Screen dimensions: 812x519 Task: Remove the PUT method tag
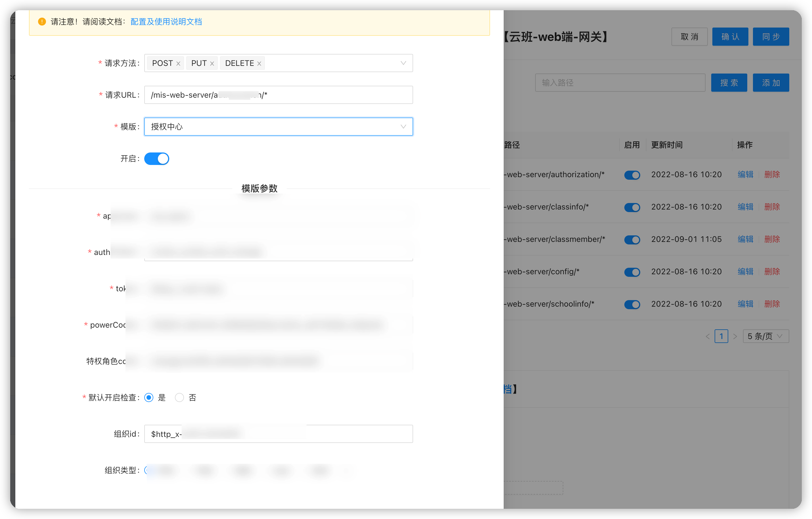(x=212, y=63)
